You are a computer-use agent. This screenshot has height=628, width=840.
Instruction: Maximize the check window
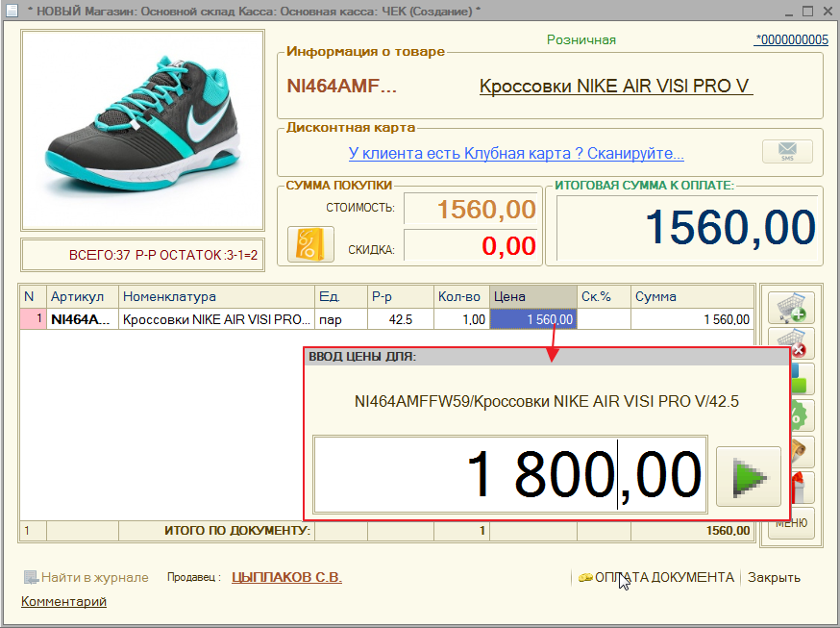pos(808,11)
